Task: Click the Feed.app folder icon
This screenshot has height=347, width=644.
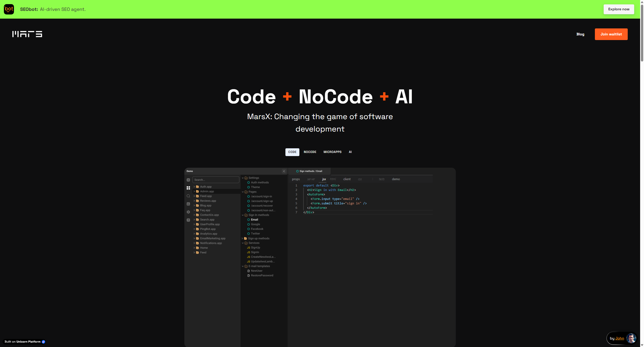Action: [198, 196]
